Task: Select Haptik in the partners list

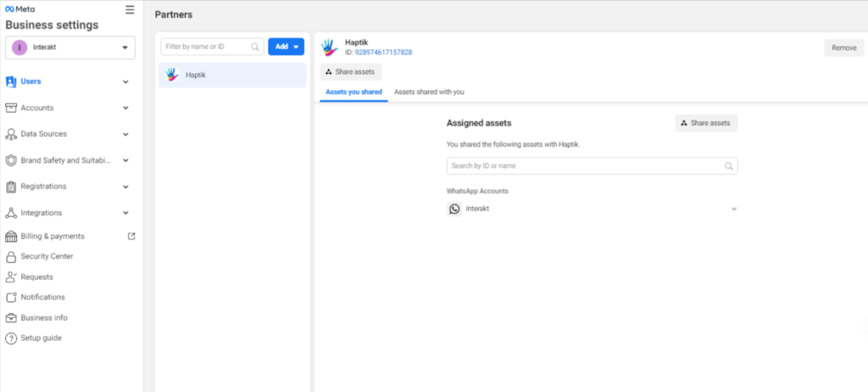Action: (232, 75)
